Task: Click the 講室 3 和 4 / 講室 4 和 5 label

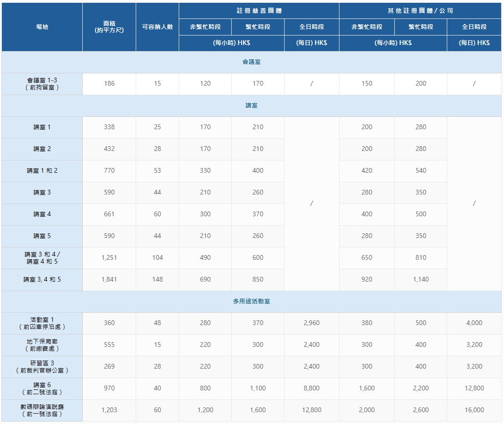Action: pos(42,258)
